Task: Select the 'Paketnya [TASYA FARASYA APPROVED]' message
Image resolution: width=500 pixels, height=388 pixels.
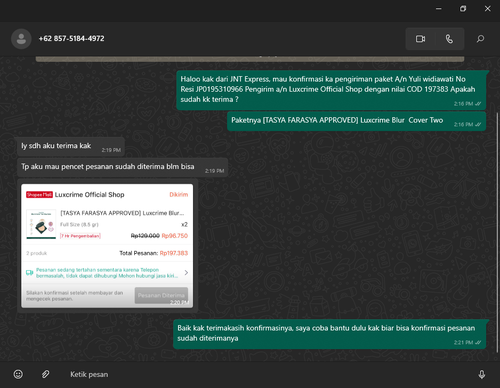Action: pos(356,121)
